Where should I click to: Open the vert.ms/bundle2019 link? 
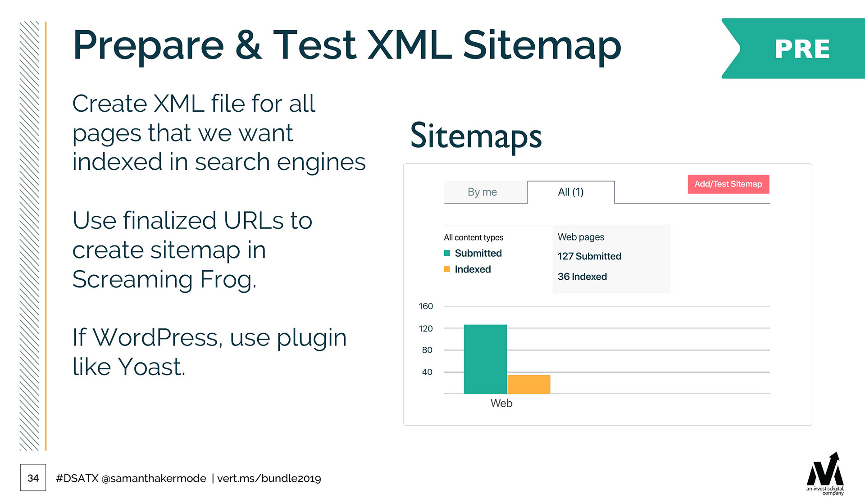(x=269, y=478)
